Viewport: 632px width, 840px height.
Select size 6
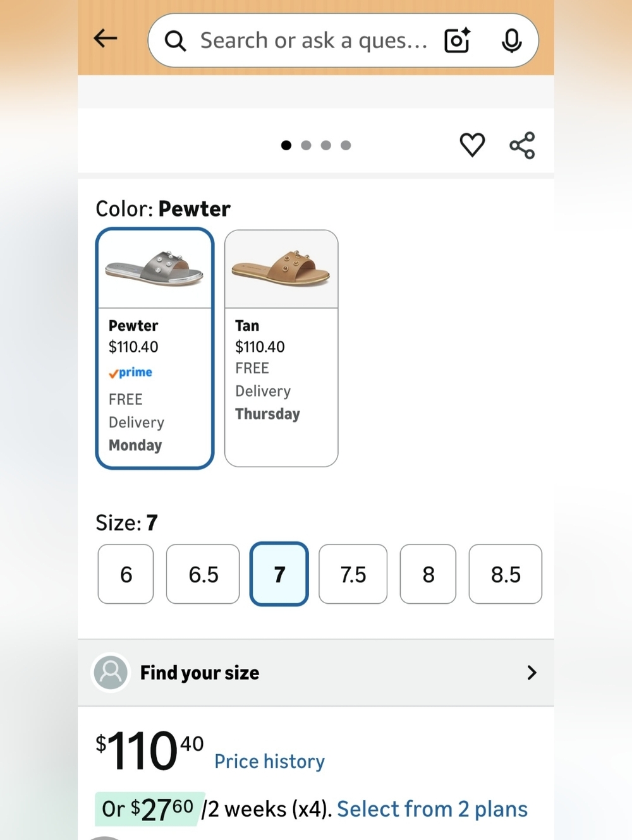pos(126,574)
